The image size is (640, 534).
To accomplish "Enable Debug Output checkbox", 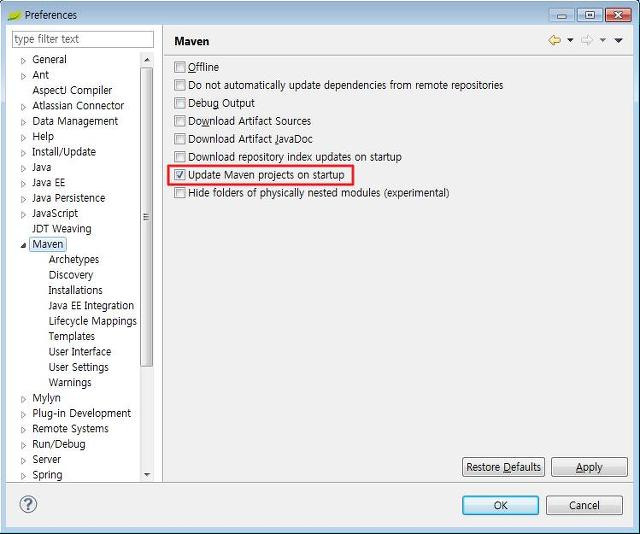I will point(180,103).
